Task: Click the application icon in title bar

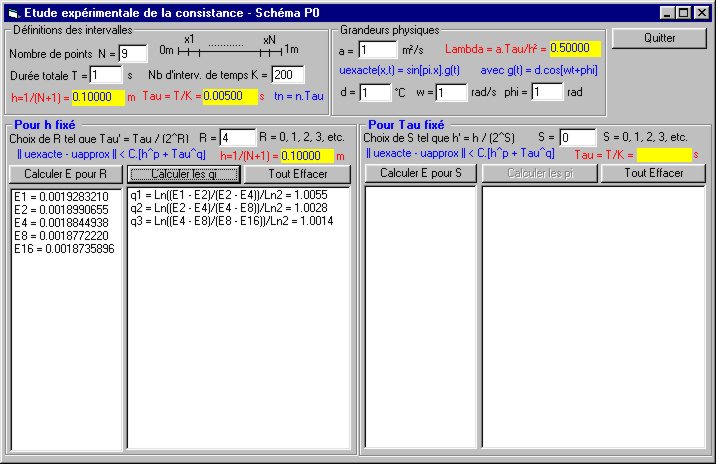Action: 13,13
